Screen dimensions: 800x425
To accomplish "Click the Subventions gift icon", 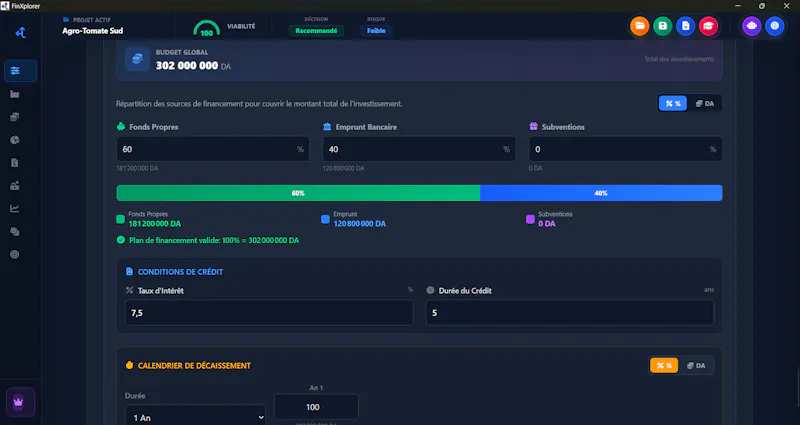I will pos(534,127).
